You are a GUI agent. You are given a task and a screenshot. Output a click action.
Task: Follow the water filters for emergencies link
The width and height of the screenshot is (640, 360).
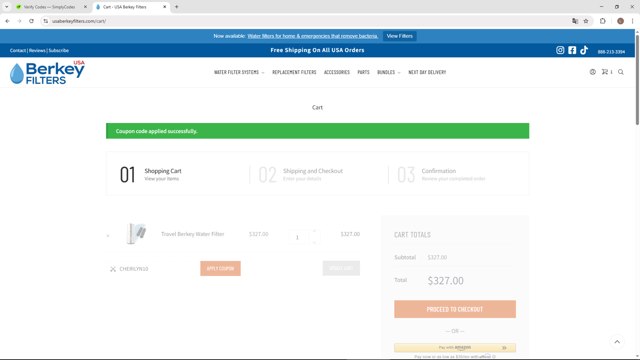point(313,36)
